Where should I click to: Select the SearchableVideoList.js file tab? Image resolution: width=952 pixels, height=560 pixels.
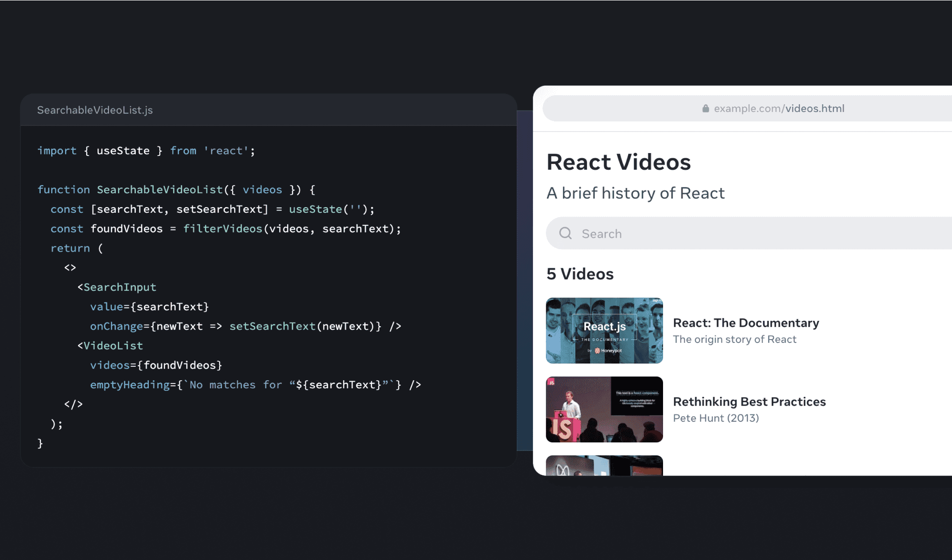(95, 110)
